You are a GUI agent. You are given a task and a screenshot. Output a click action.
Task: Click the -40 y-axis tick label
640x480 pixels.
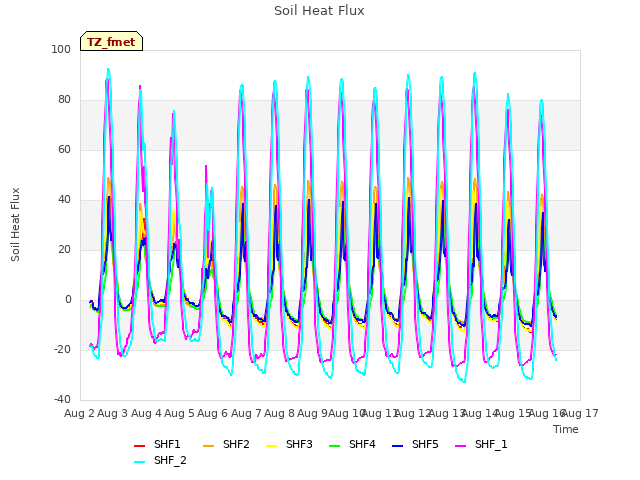point(62,399)
